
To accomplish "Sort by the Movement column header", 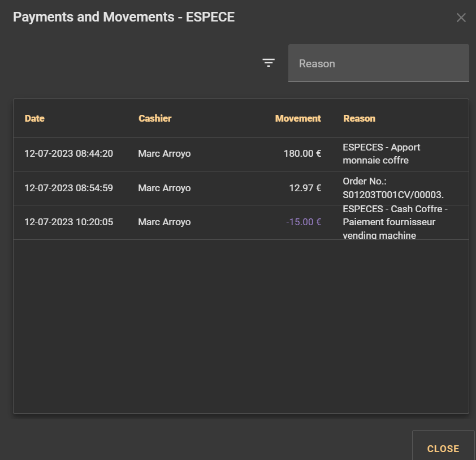I will (x=298, y=118).
